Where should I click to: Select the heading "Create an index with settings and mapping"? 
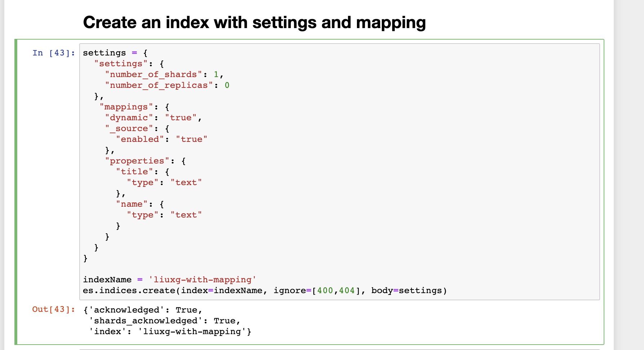coord(254,22)
